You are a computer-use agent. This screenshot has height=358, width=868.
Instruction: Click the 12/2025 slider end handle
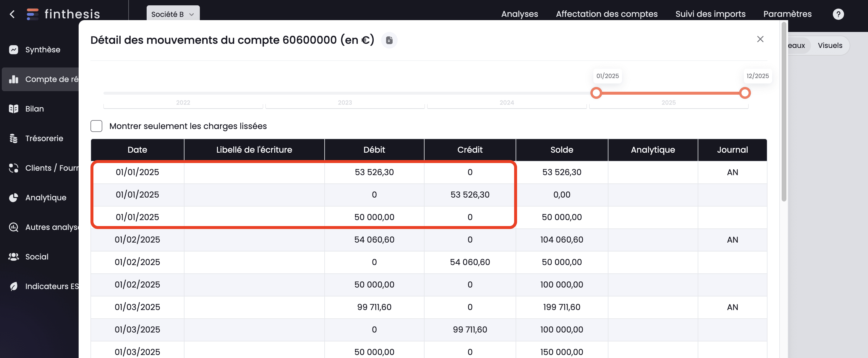pyautogui.click(x=745, y=93)
